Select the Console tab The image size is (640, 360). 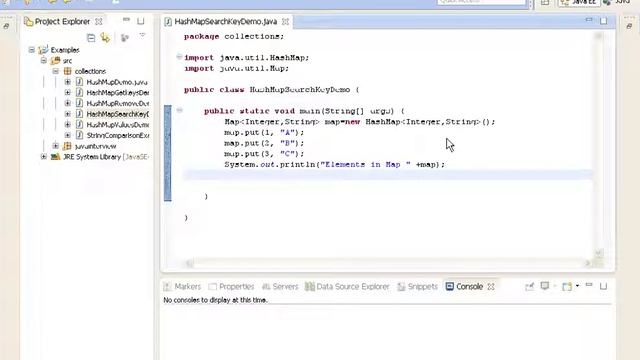click(x=464, y=287)
